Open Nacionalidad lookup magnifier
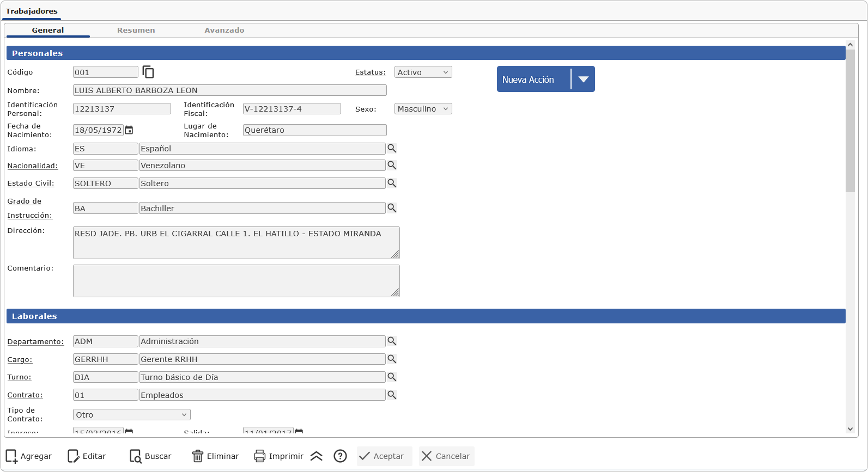 pos(392,165)
